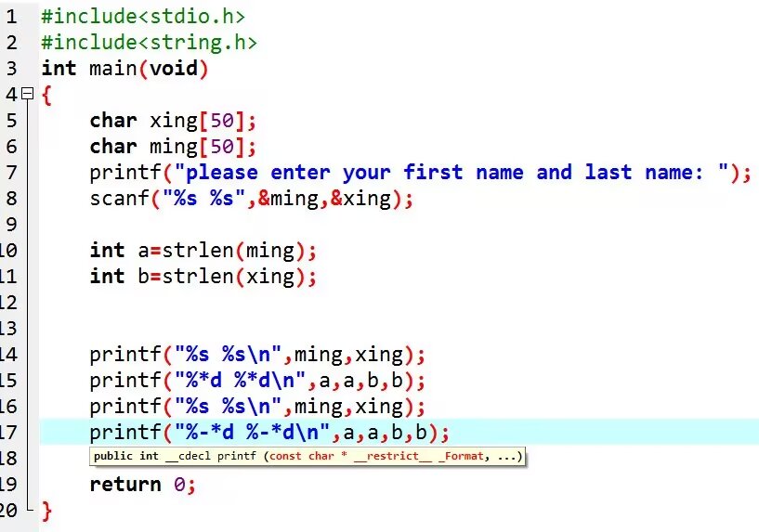Click line number 8 in the gutter

pos(11,199)
